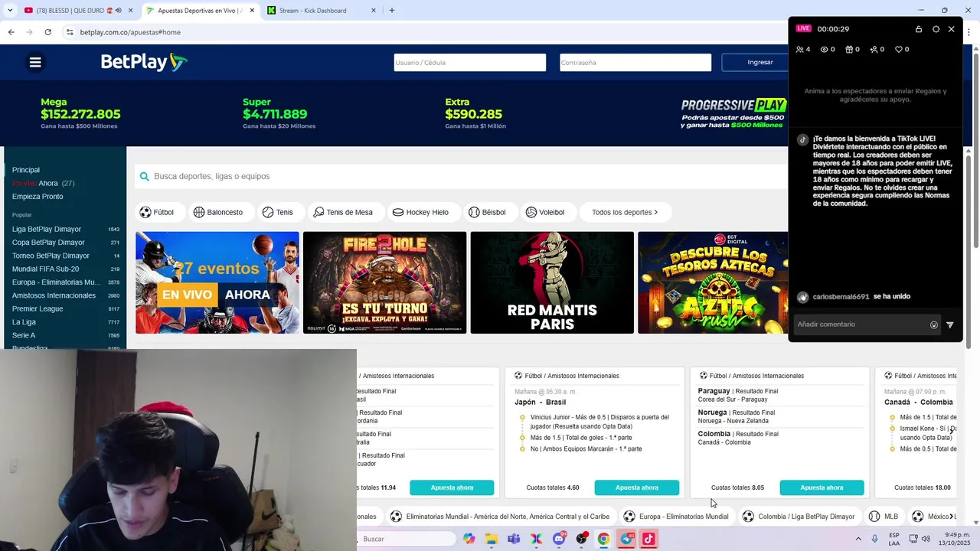
Task: Click Apuesta ahora for Japón - Brasil
Action: tap(637, 487)
